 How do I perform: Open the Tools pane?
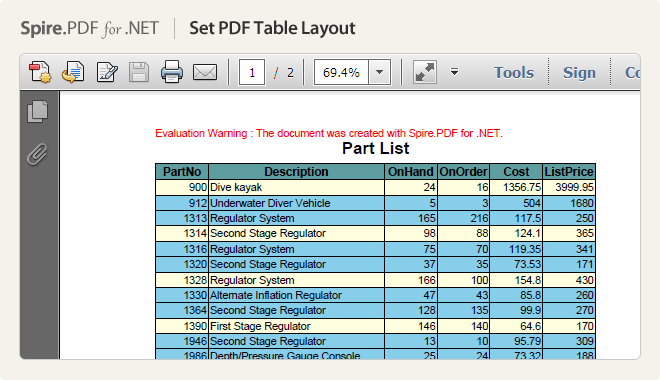click(x=514, y=72)
